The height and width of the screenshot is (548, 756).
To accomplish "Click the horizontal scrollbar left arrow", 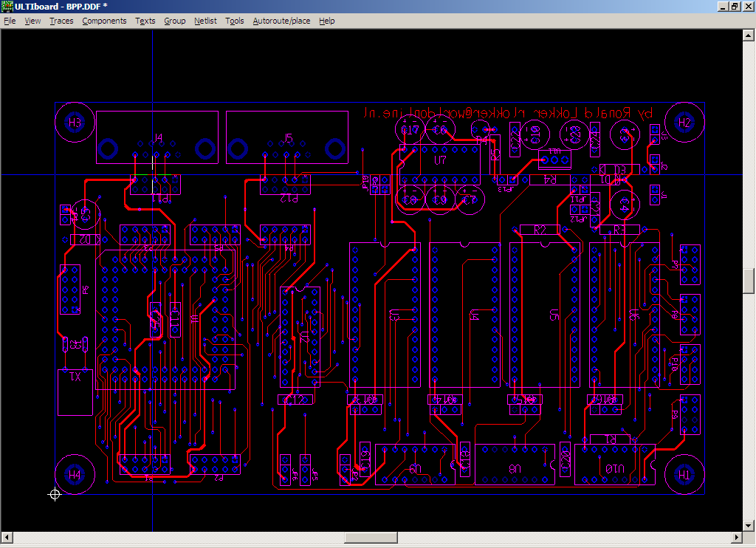I will [x=7, y=537].
